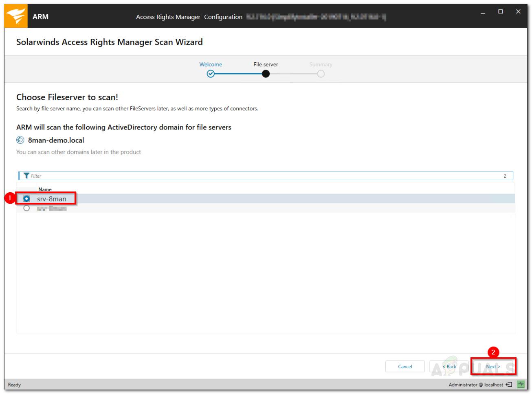This screenshot has width=532, height=394.
Task: Click the logout icon beside Administrator @ localhost
Action: pyautogui.click(x=509, y=384)
